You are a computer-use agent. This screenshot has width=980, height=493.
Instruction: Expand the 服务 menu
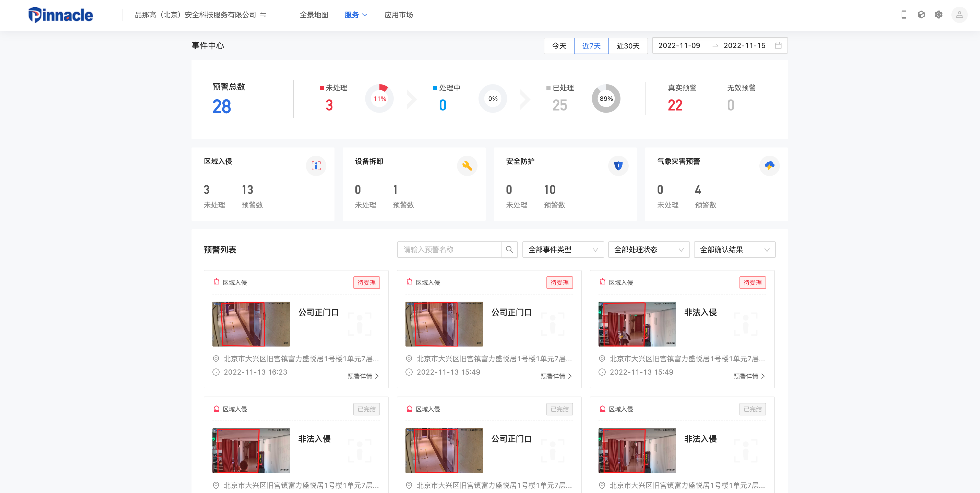356,15
